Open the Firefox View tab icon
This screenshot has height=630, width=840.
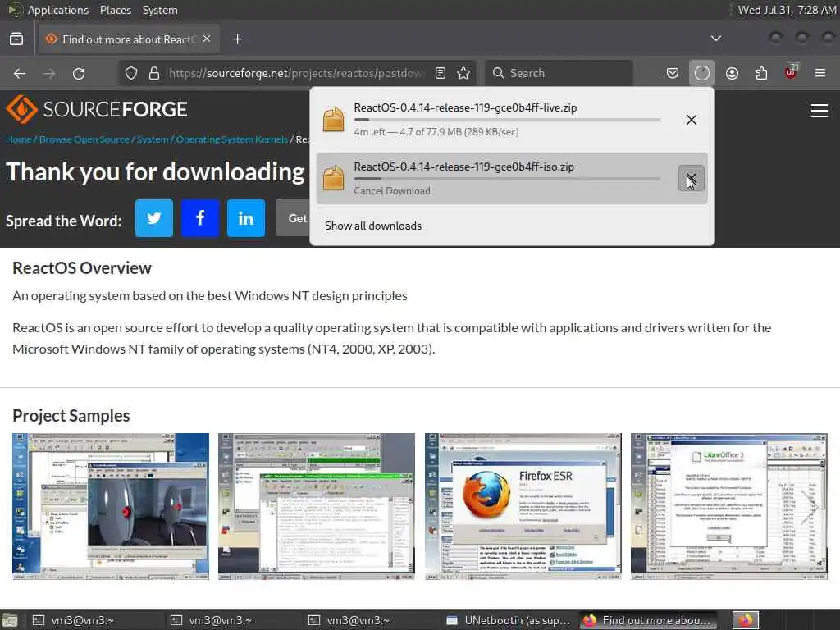16,39
